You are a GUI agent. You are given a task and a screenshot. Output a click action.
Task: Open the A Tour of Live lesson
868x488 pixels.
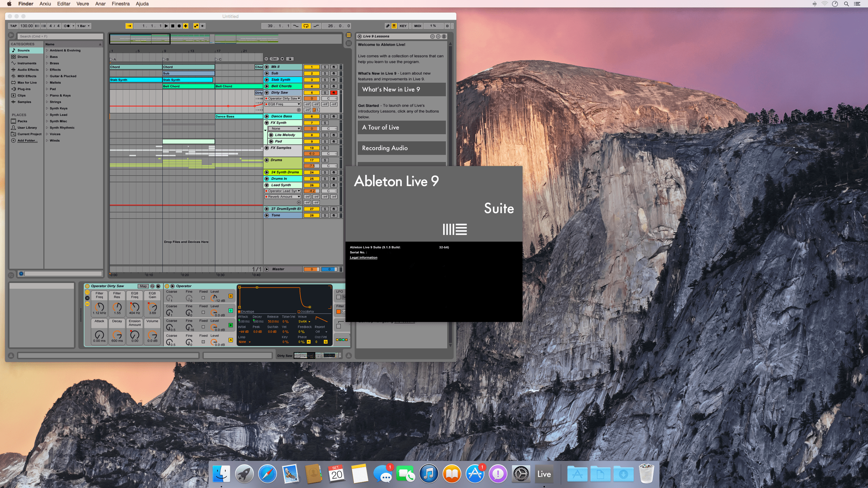[401, 127]
